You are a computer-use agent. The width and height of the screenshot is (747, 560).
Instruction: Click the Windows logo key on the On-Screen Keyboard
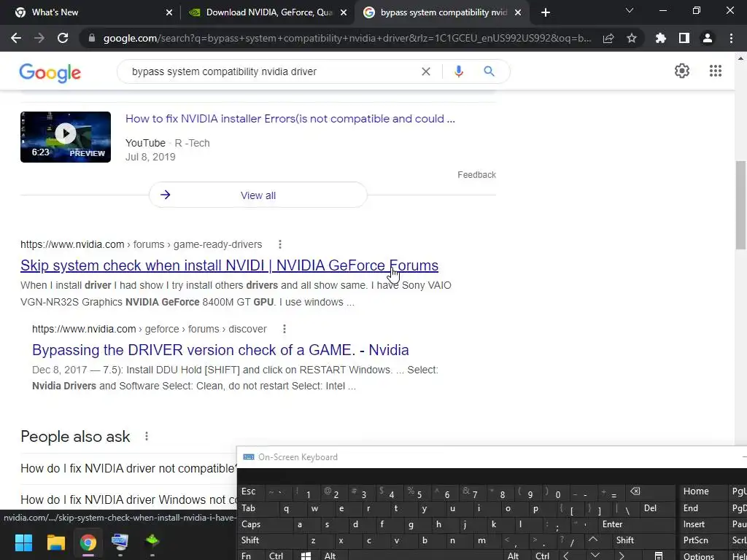[x=306, y=556]
